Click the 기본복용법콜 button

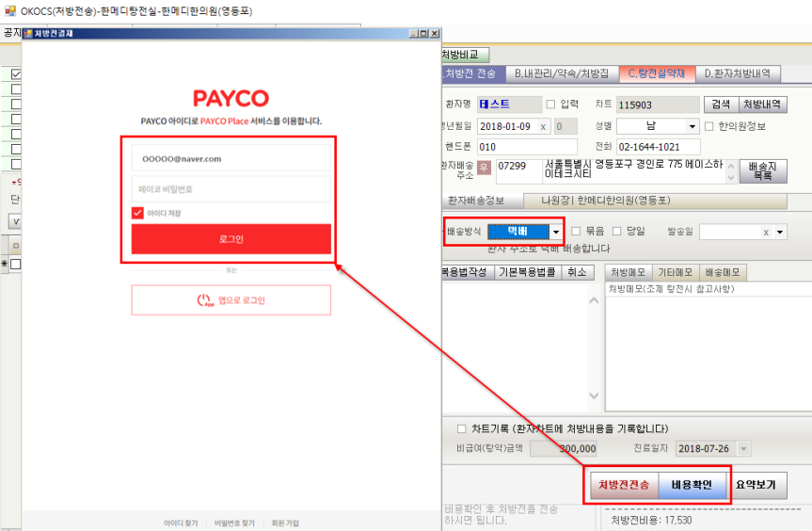click(527, 272)
